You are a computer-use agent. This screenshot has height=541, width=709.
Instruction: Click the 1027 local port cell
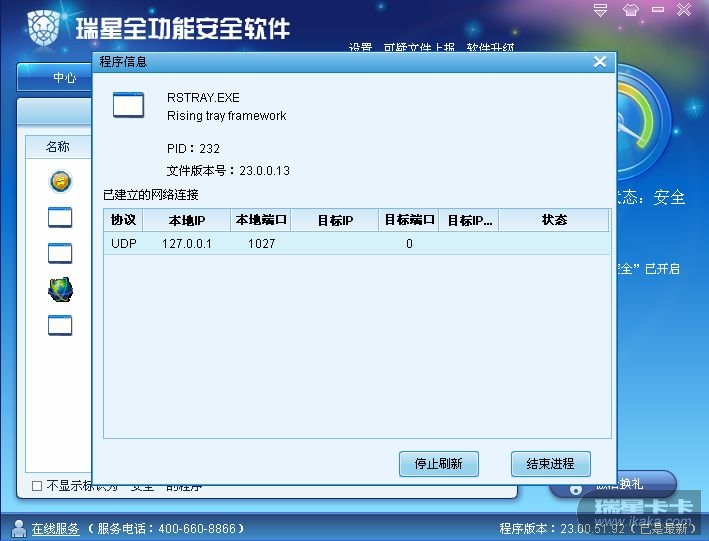click(261, 244)
